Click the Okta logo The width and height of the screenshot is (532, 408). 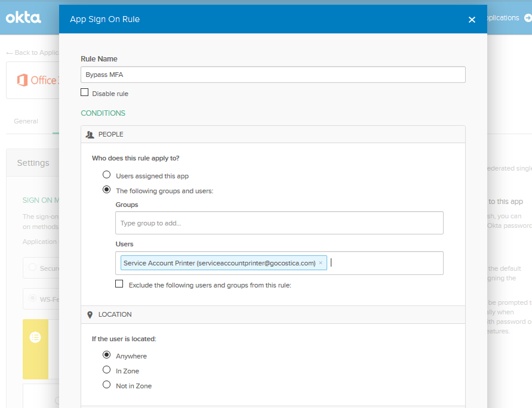(23, 17)
